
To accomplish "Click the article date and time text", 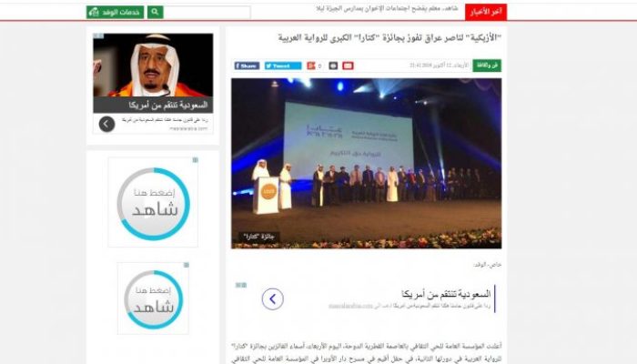I will click(x=439, y=66).
